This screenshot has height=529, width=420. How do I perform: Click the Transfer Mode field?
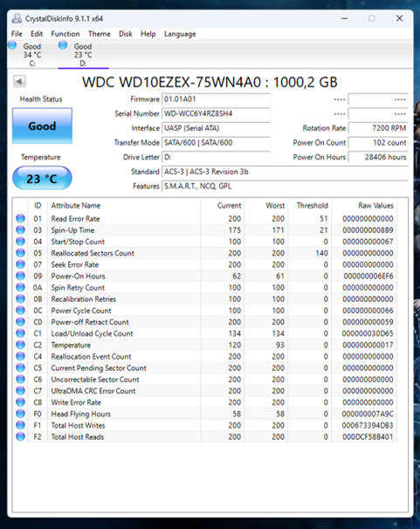217,142
